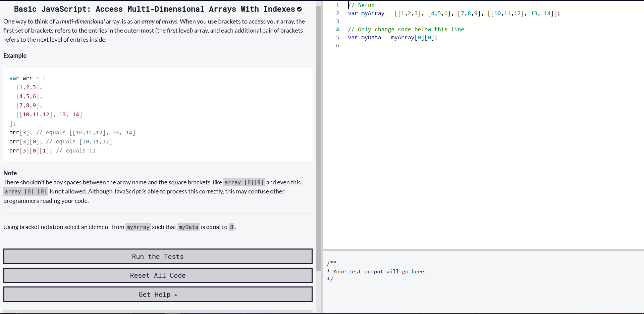Click the 'myData' inline code in the instructions
The width and height of the screenshot is (644, 314).
[188, 227]
